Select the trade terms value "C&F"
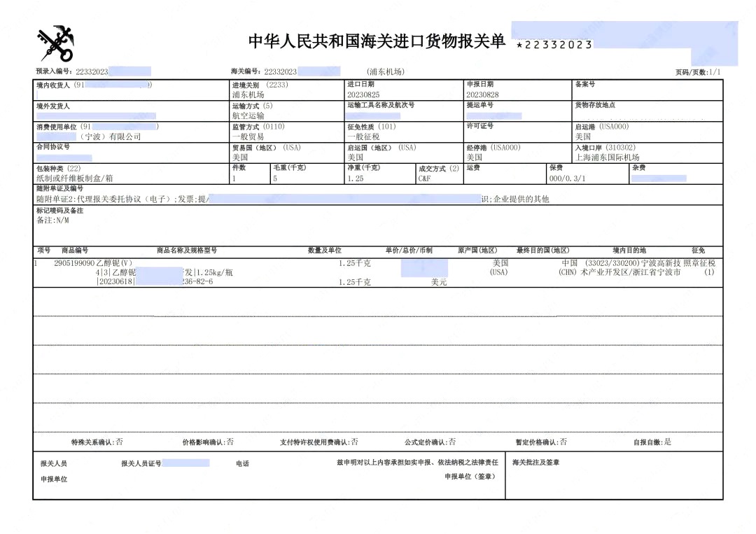Image resolution: width=756 pixels, height=534 pixels. [x=425, y=178]
